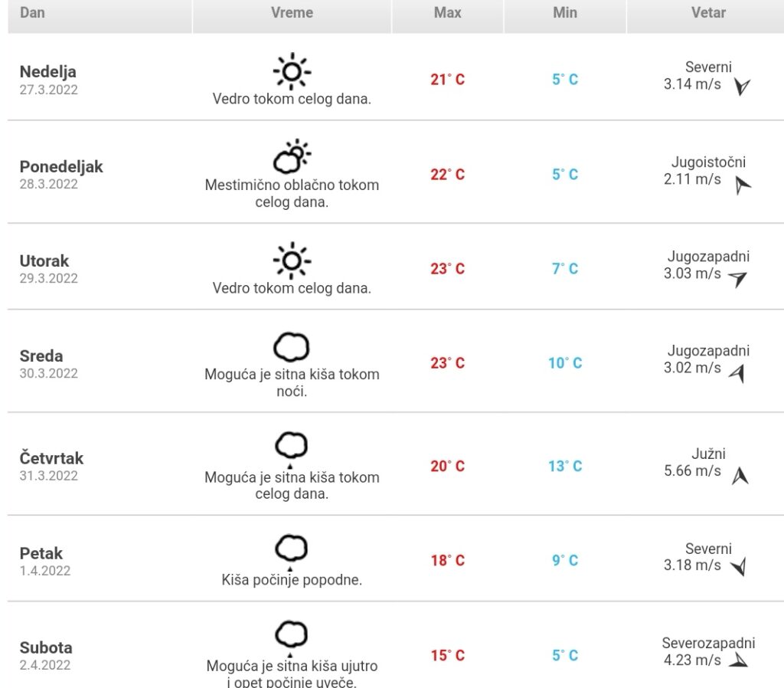784x688 pixels.
Task: Click the partly cloudy icon for Ponedeljak
Action: point(292,156)
